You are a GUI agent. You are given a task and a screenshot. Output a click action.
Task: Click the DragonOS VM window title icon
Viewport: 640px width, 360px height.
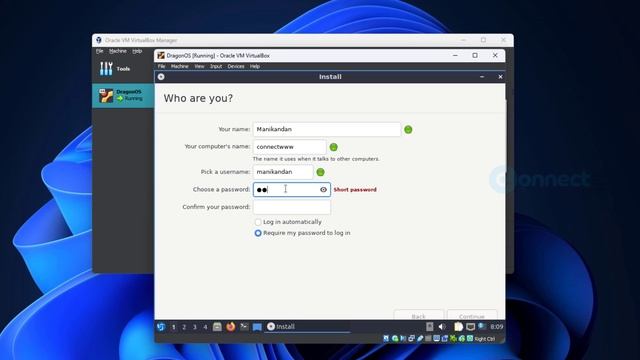point(161,56)
